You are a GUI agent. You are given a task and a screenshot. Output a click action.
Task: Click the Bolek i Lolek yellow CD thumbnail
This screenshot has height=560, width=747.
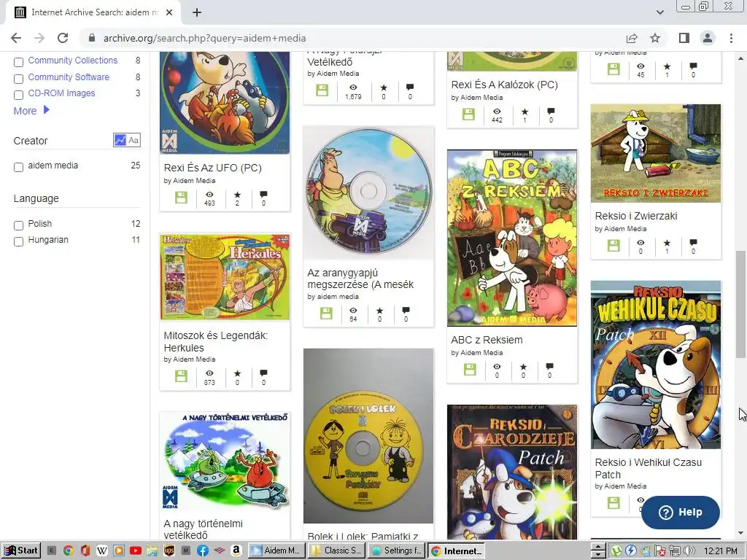[x=368, y=436]
